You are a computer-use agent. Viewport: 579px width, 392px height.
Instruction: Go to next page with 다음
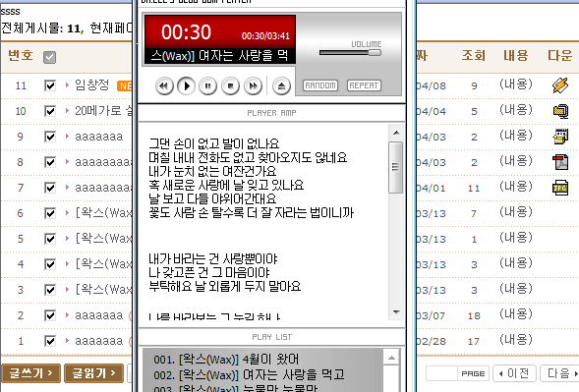(x=559, y=373)
